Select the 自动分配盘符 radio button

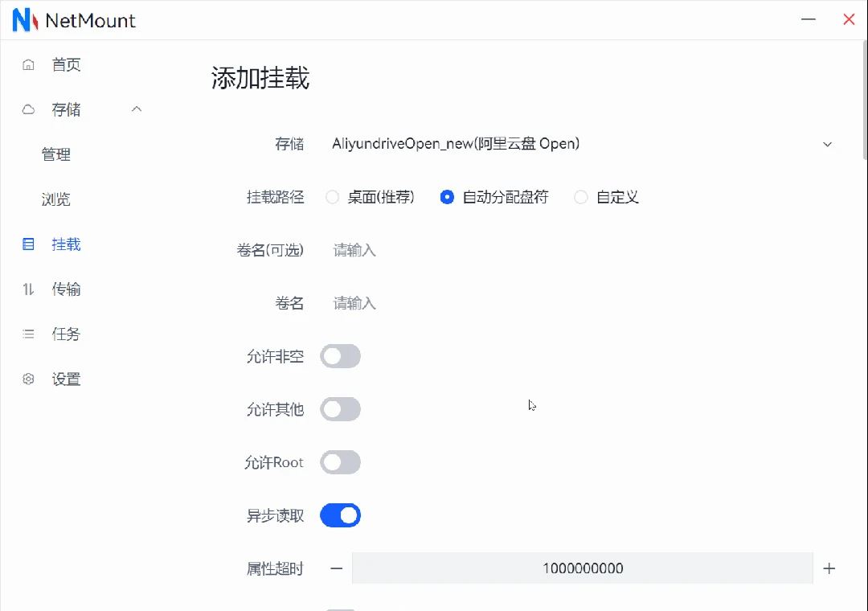(447, 197)
